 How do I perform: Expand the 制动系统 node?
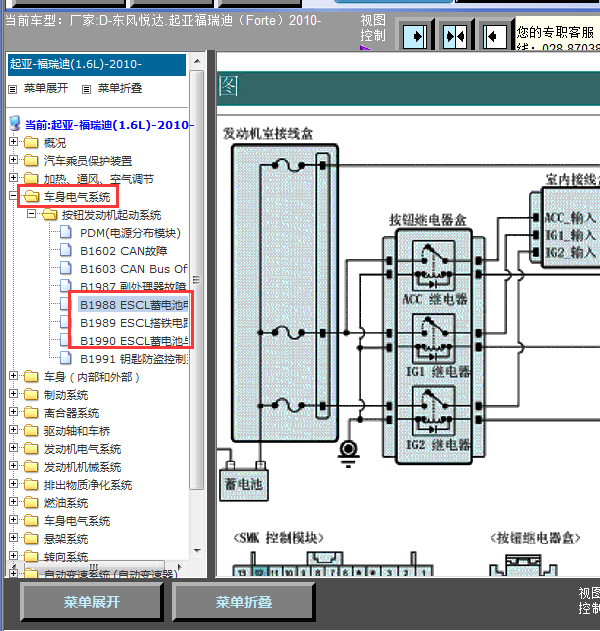coord(13,394)
